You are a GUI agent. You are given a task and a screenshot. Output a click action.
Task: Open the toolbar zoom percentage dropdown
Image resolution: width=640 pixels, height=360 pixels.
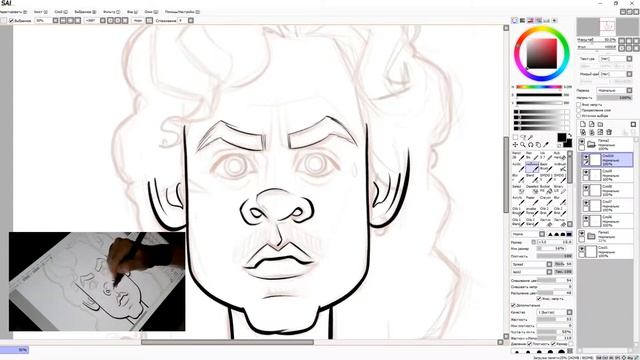(x=56, y=20)
